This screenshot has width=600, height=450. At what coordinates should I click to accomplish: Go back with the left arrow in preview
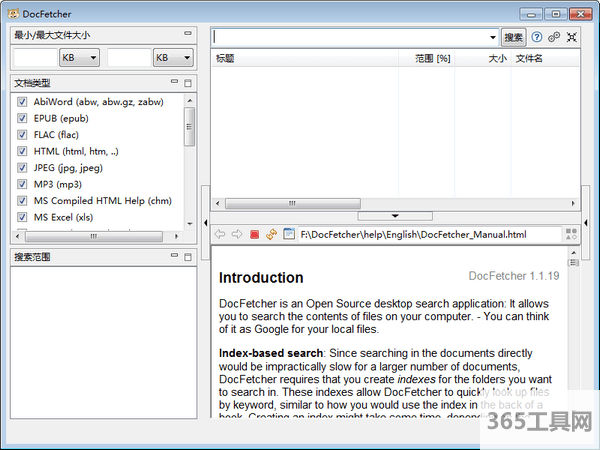[x=220, y=234]
